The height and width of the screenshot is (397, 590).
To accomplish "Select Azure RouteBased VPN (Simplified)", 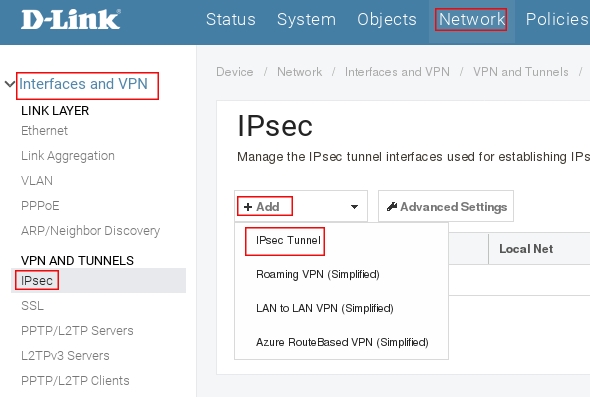I will [342, 342].
